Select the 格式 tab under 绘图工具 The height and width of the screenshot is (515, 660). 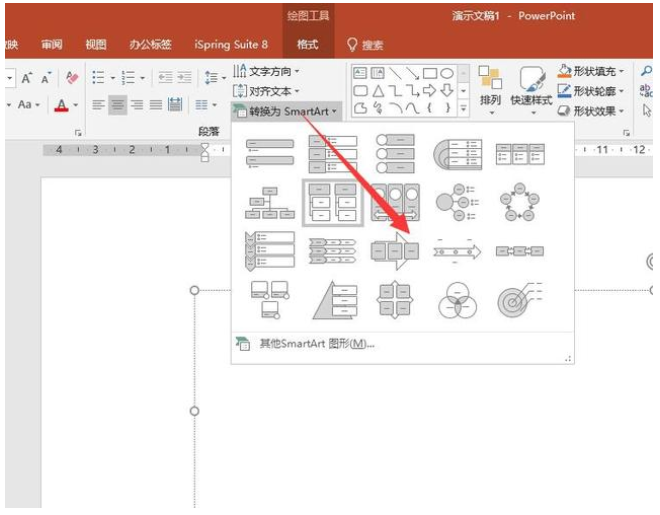pyautogui.click(x=308, y=44)
